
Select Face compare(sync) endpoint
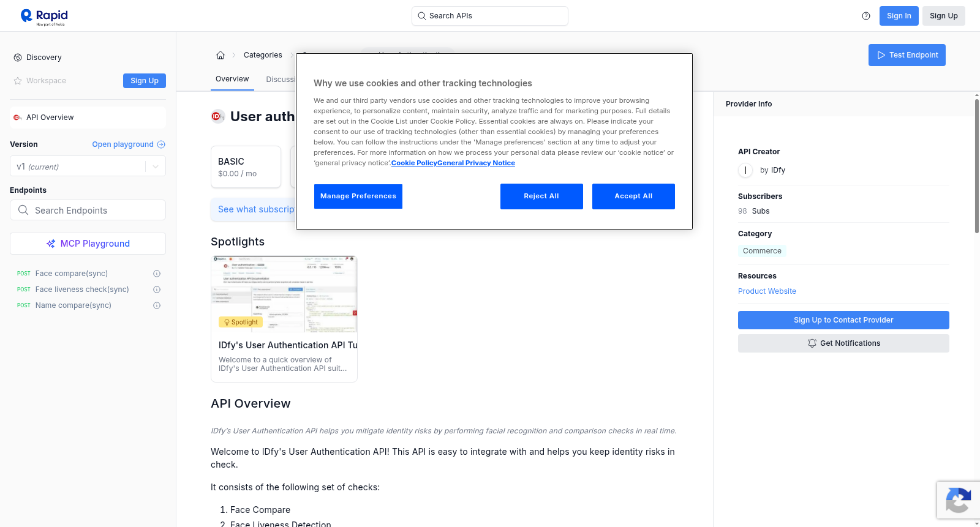point(72,274)
